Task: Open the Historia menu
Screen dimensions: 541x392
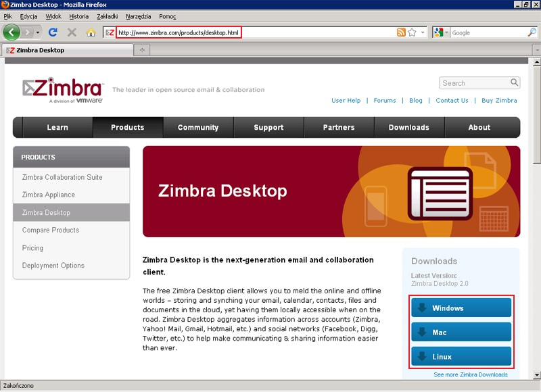Action: [x=78, y=16]
